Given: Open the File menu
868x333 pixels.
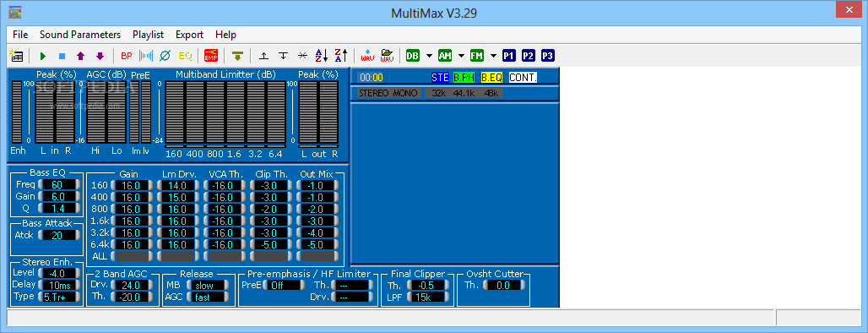Looking at the screenshot, I should (x=20, y=35).
